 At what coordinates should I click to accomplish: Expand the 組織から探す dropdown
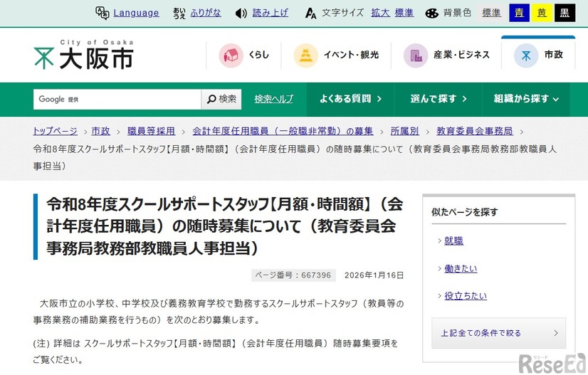click(526, 99)
